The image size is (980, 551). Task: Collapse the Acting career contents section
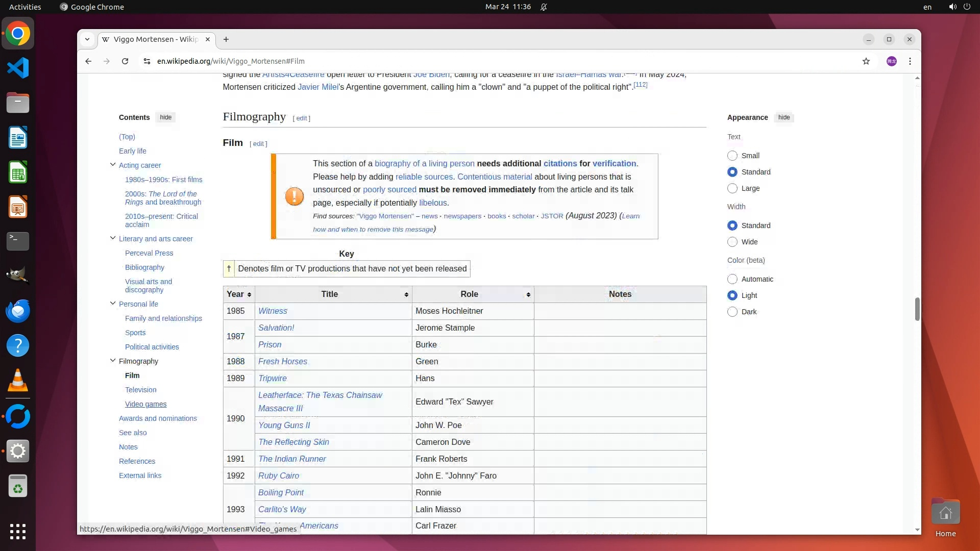(113, 165)
